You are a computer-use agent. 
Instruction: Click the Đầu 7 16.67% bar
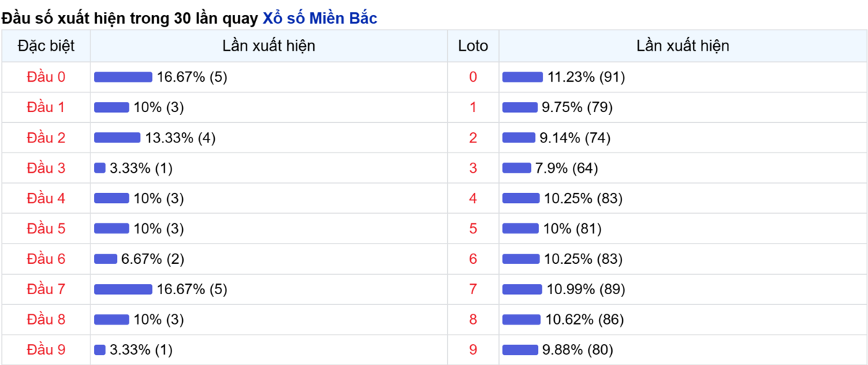point(123,289)
